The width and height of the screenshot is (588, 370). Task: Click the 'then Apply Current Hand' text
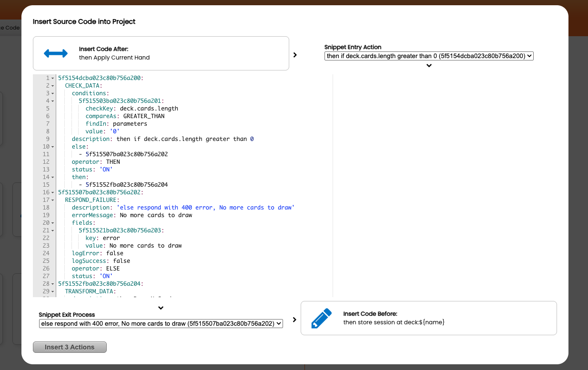point(114,58)
